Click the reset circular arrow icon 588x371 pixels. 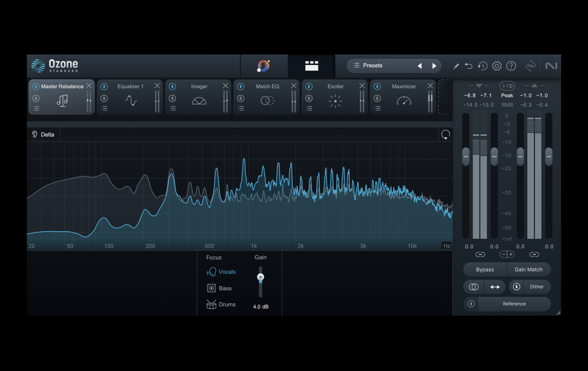pyautogui.click(x=446, y=135)
